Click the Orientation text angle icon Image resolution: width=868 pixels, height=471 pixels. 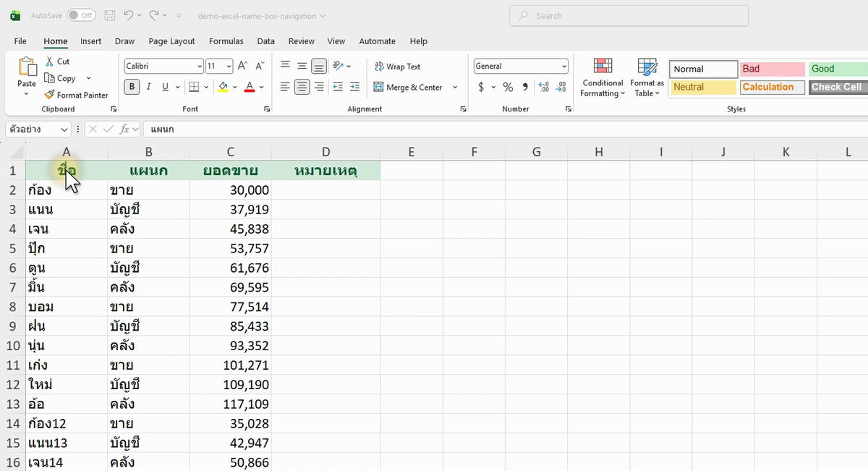pyautogui.click(x=338, y=66)
